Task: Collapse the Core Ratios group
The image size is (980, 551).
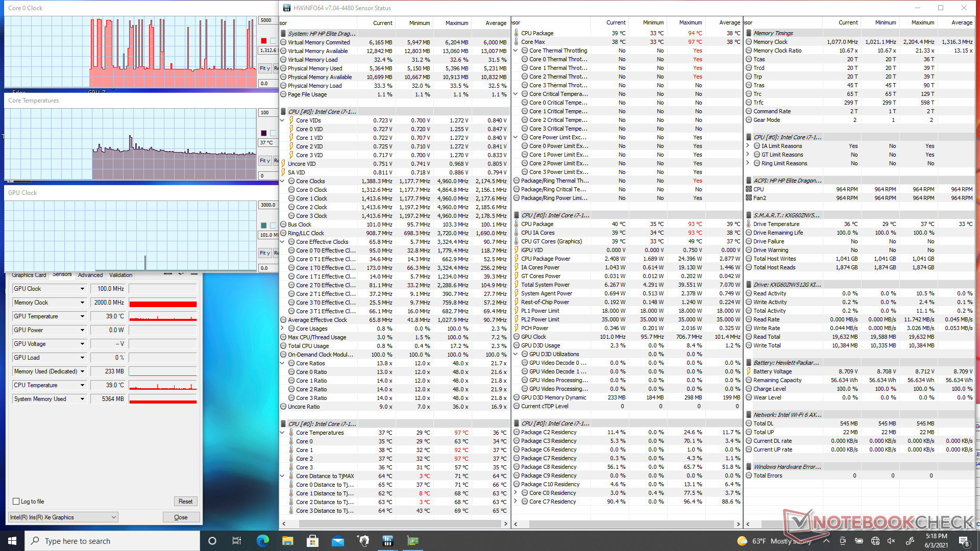Action: coord(282,363)
